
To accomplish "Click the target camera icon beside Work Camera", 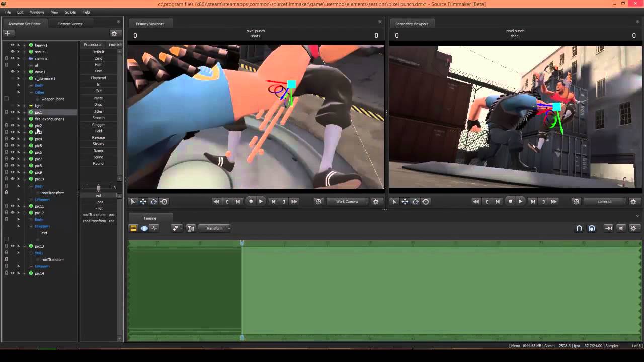I will (318, 201).
